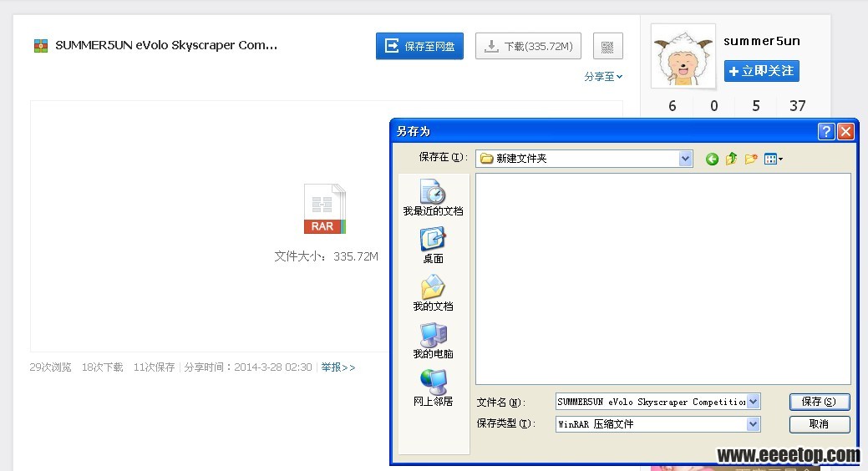
Task: Click the RAR file preview icon
Action: click(324, 209)
